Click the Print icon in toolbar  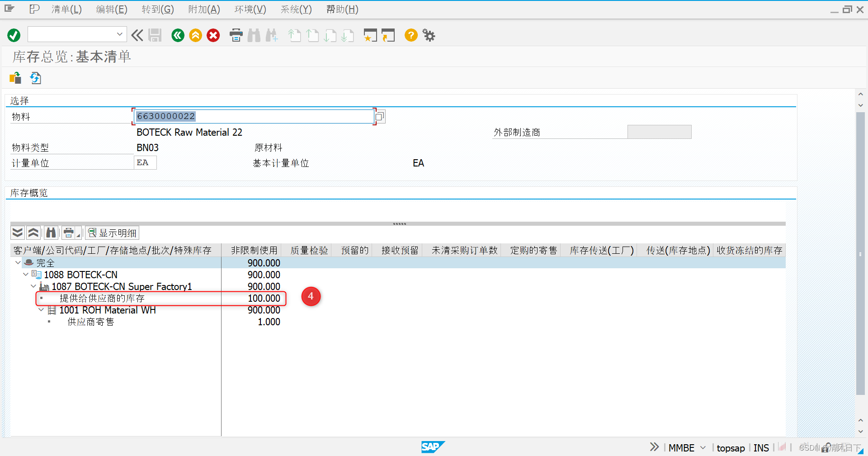click(x=236, y=35)
